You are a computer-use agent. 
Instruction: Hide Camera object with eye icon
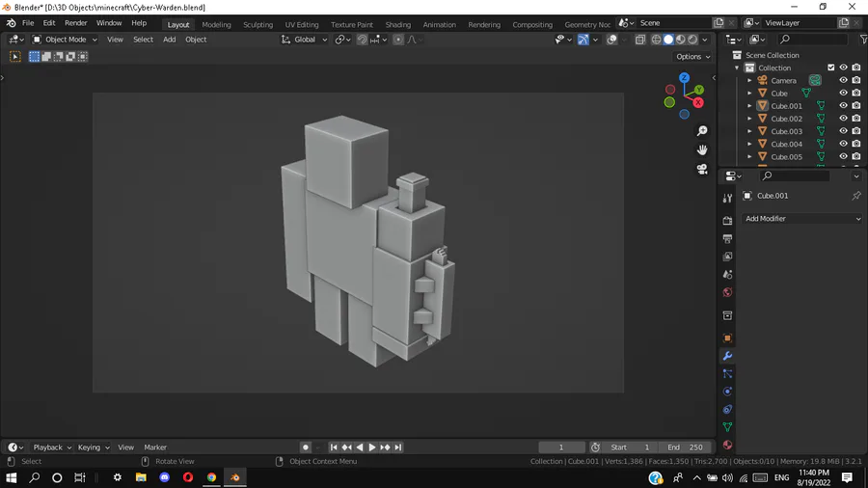843,80
